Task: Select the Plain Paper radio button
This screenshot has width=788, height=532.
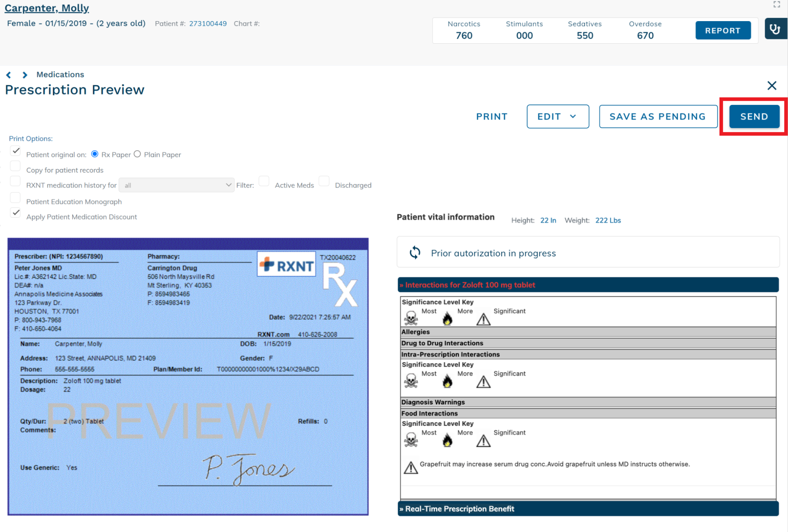Action: (137, 154)
